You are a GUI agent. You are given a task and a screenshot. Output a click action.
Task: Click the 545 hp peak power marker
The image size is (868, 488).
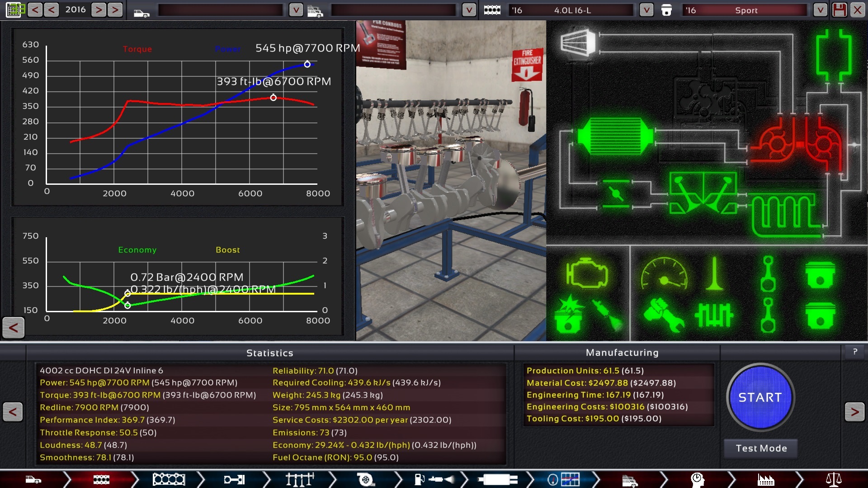307,64
